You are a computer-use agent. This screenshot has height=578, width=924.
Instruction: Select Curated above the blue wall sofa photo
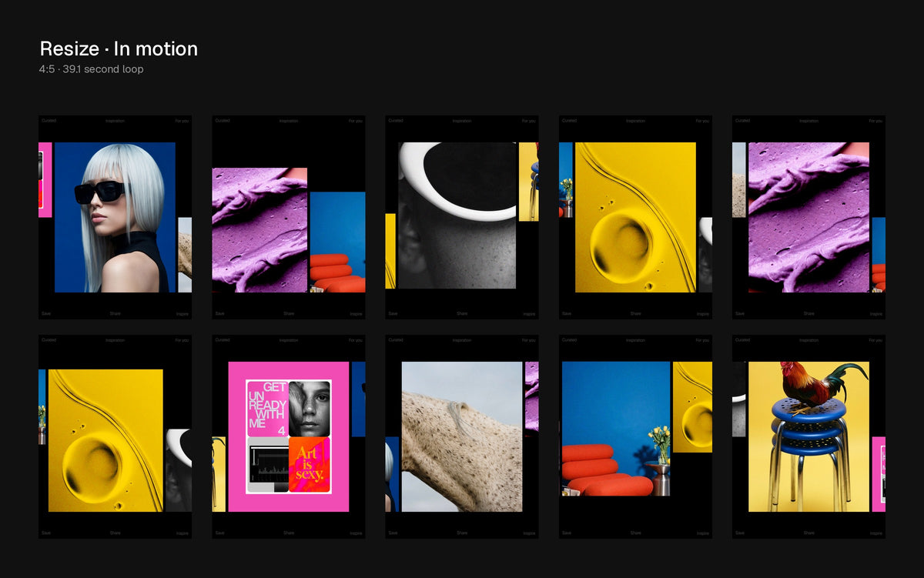(x=568, y=340)
